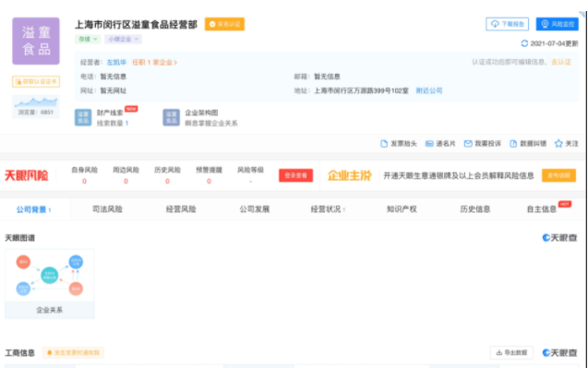Switch to 经营风险 tab
Image resolution: width=588 pixels, height=368 pixels.
click(x=181, y=209)
